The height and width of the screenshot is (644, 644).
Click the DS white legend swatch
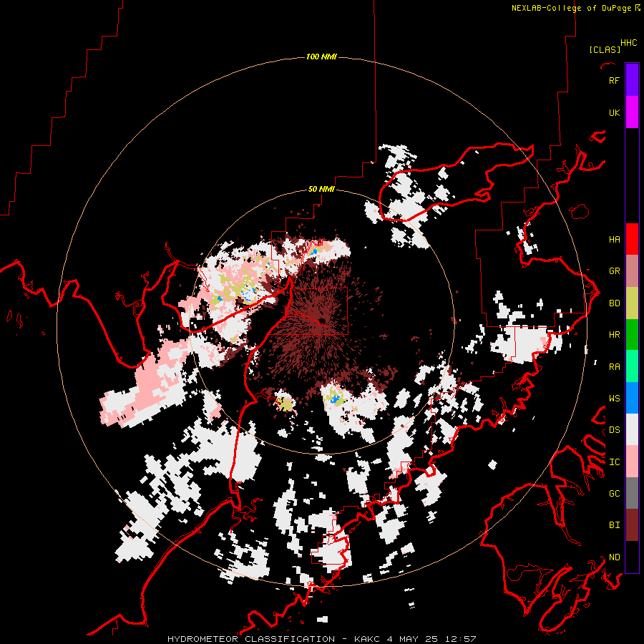(x=632, y=429)
